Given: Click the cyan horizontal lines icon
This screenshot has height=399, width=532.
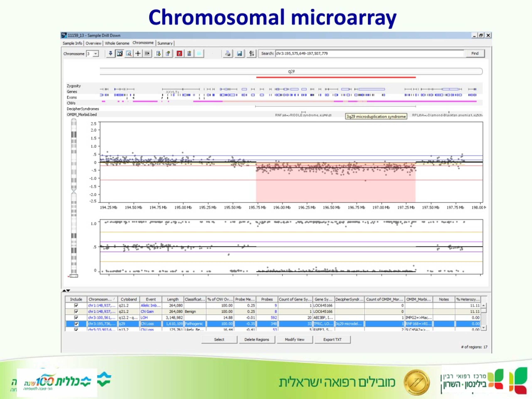Looking at the screenshot, I should coord(199,53).
